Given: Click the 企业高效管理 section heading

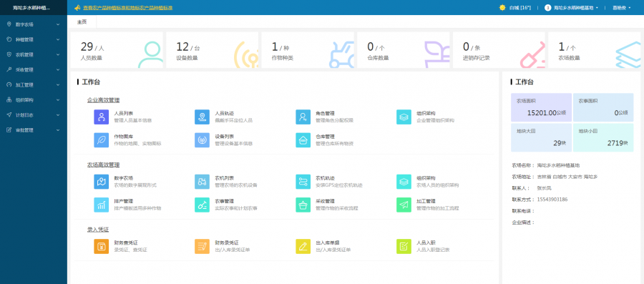Looking at the screenshot, I should pyautogui.click(x=103, y=100).
